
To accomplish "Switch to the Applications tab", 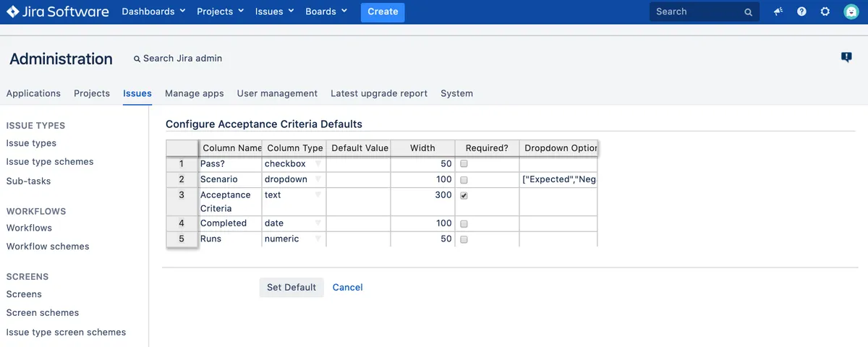I will click(x=33, y=93).
